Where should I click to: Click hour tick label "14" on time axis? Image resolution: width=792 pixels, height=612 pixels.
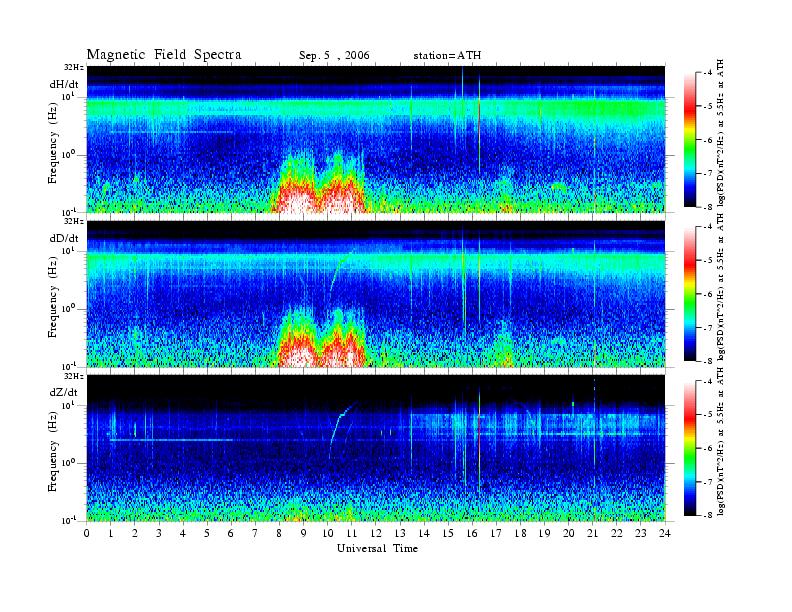pyautogui.click(x=424, y=533)
